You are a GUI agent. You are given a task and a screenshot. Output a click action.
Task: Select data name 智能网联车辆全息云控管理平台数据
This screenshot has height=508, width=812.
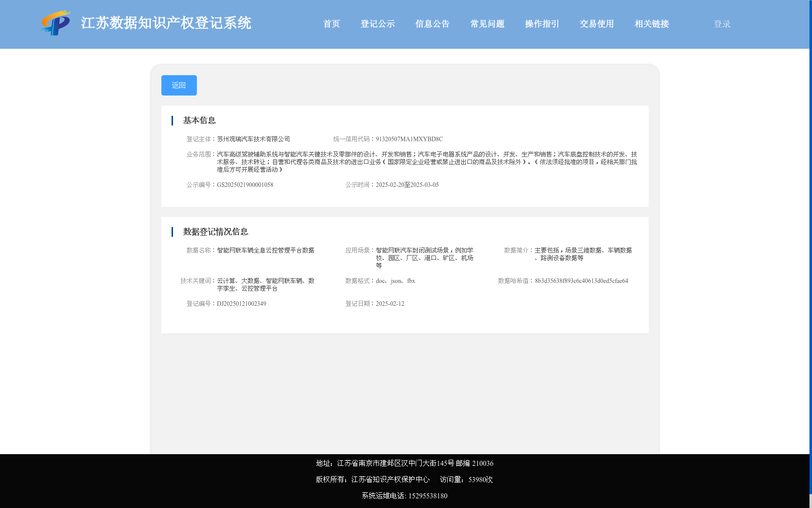tap(265, 250)
